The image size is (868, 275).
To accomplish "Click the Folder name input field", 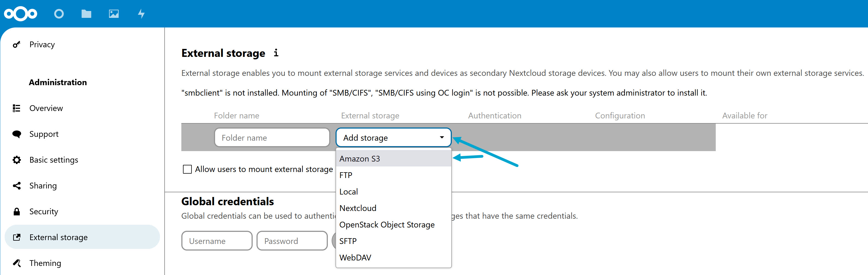I will pyautogui.click(x=272, y=137).
